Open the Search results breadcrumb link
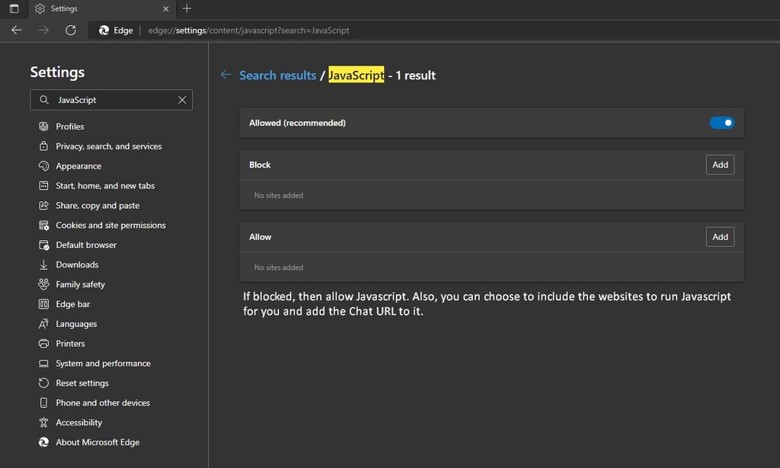Screen dimensions: 780x468 (277, 75)
